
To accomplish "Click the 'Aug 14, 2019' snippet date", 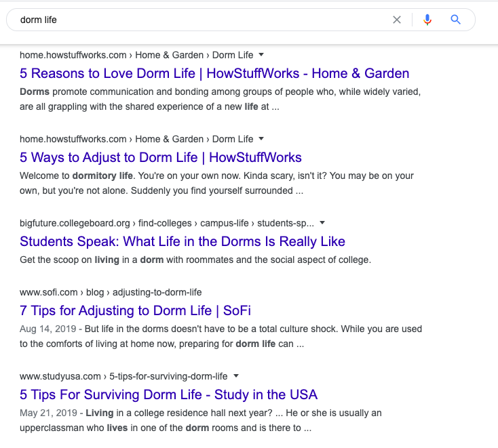I will click(48, 329).
